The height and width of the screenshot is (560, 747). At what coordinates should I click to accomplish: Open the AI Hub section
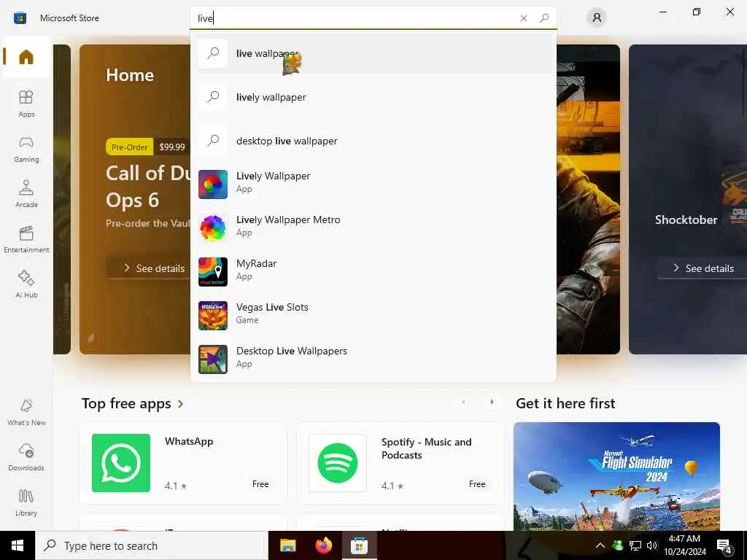click(x=26, y=284)
